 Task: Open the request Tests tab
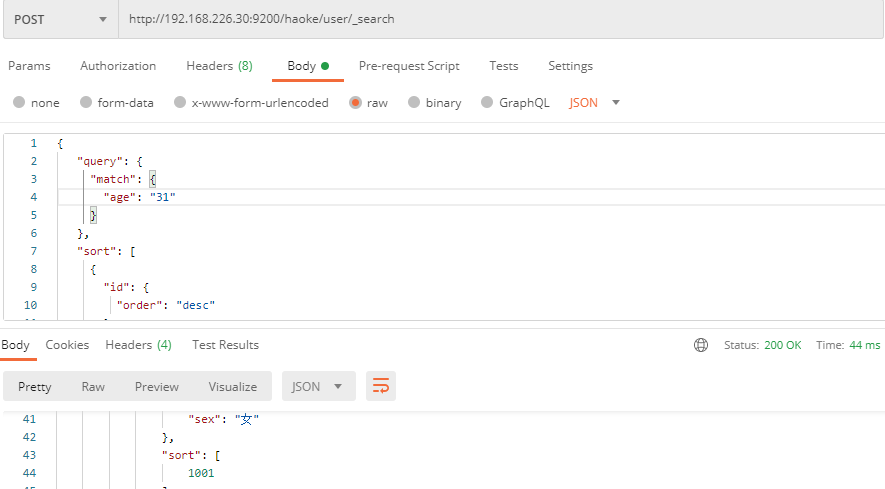(x=504, y=66)
